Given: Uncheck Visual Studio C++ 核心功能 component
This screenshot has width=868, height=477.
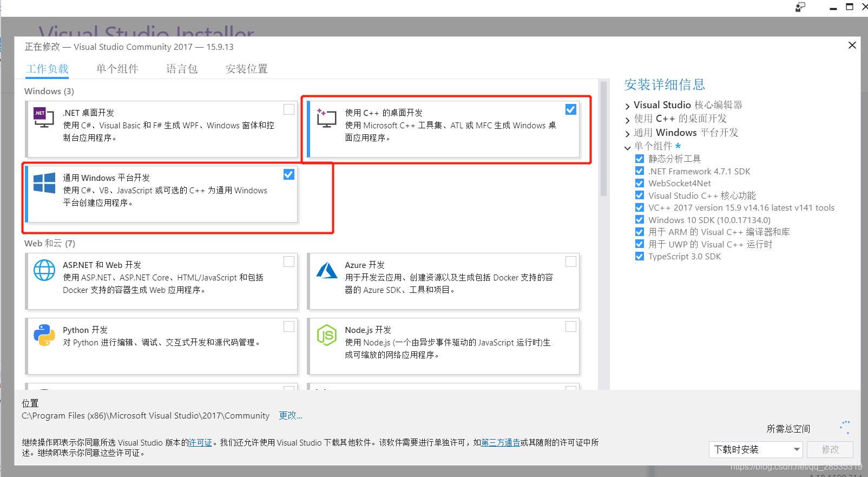Looking at the screenshot, I should point(640,195).
